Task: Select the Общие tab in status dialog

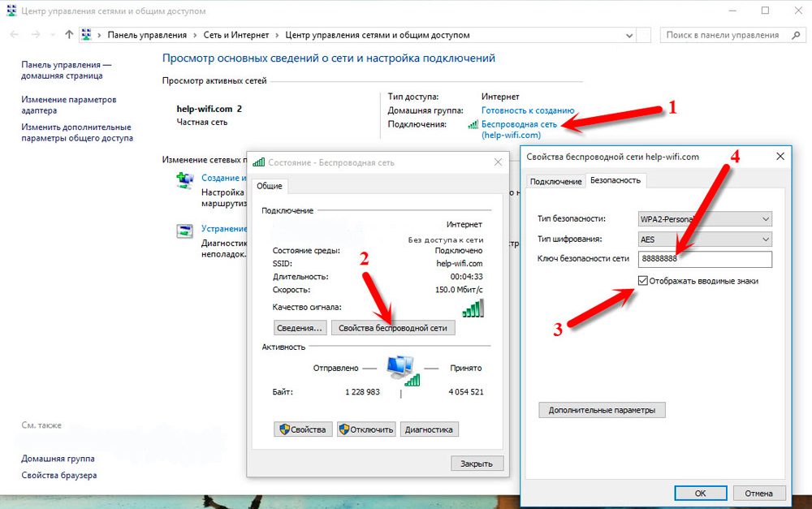Action: 270,186
